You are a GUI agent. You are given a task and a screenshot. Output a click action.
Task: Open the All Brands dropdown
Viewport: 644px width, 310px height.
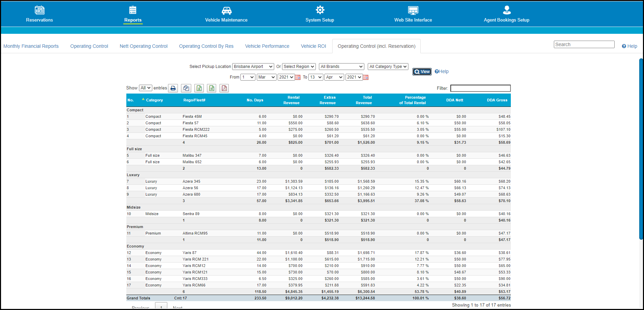(x=341, y=67)
